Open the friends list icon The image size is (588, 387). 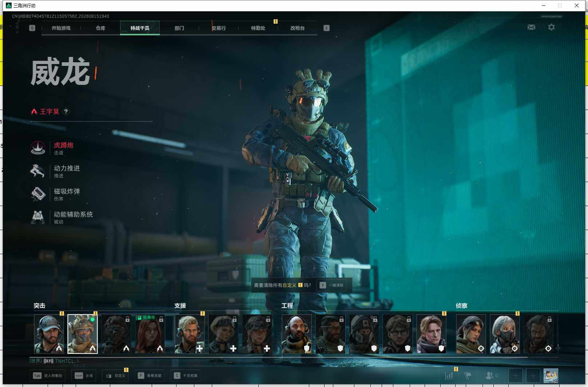[489, 375]
